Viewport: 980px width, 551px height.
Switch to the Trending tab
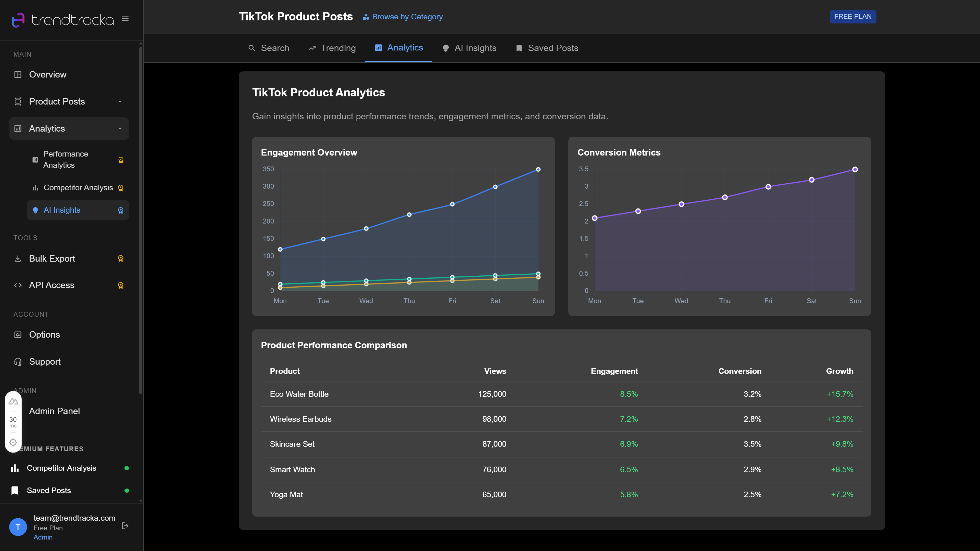[331, 48]
